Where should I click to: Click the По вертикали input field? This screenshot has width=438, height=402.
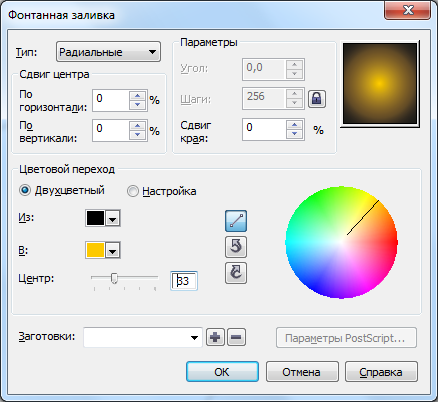[111, 130]
